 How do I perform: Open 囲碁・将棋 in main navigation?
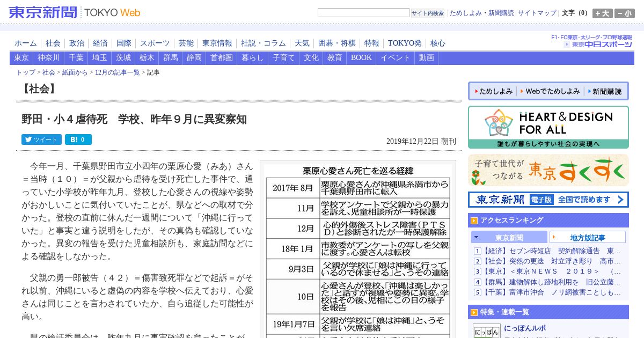pyautogui.click(x=337, y=43)
